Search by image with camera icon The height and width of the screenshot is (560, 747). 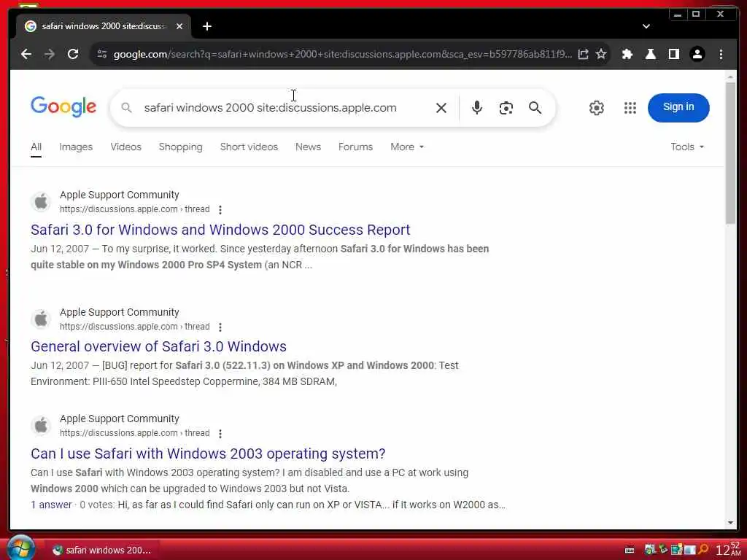506,108
